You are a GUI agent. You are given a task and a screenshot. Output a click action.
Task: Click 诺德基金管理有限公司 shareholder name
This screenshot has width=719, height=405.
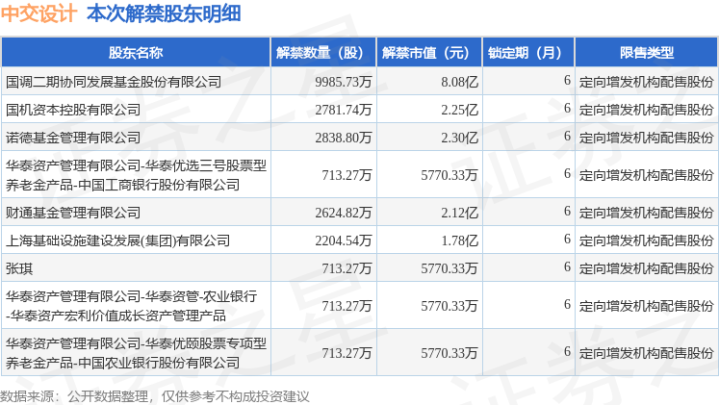(x=73, y=138)
